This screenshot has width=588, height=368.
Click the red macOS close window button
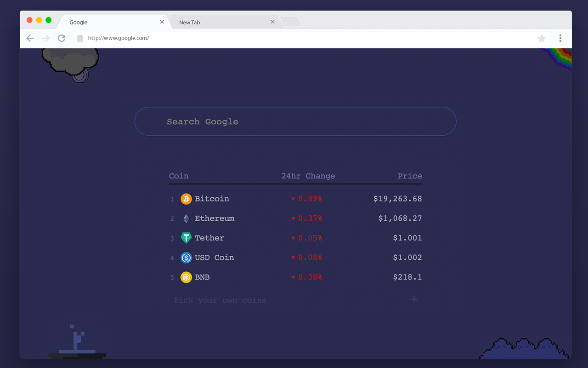[29, 20]
